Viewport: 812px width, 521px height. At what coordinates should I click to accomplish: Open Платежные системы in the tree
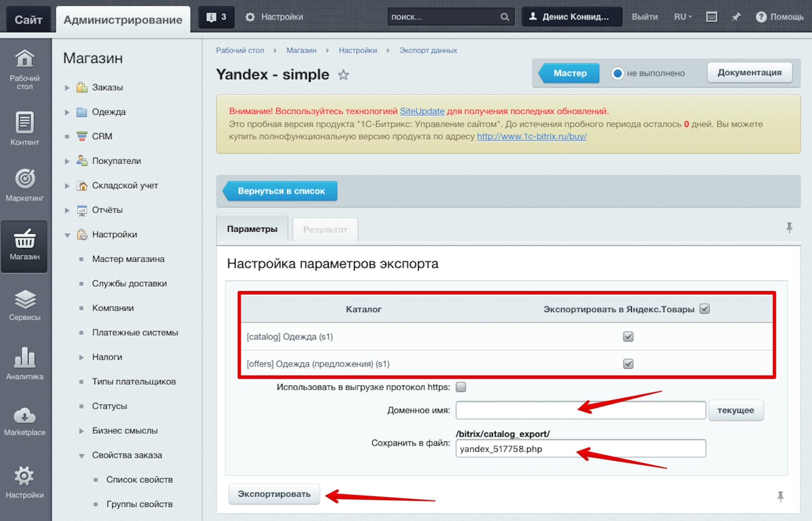[135, 332]
